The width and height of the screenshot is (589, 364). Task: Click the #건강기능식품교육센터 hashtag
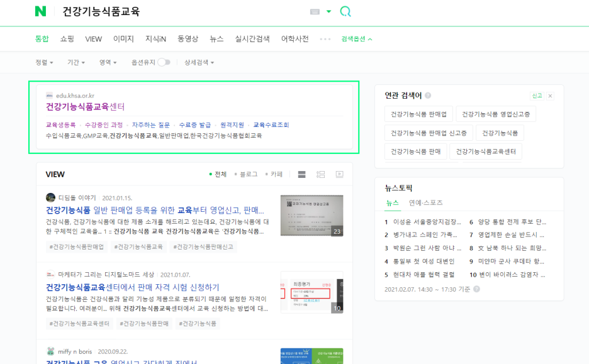pyautogui.click(x=79, y=324)
